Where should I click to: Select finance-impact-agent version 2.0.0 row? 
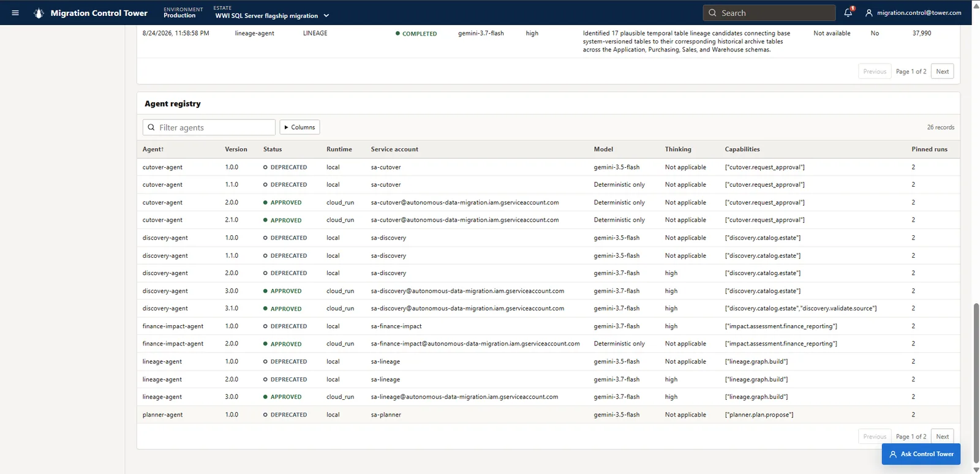pyautogui.click(x=548, y=344)
